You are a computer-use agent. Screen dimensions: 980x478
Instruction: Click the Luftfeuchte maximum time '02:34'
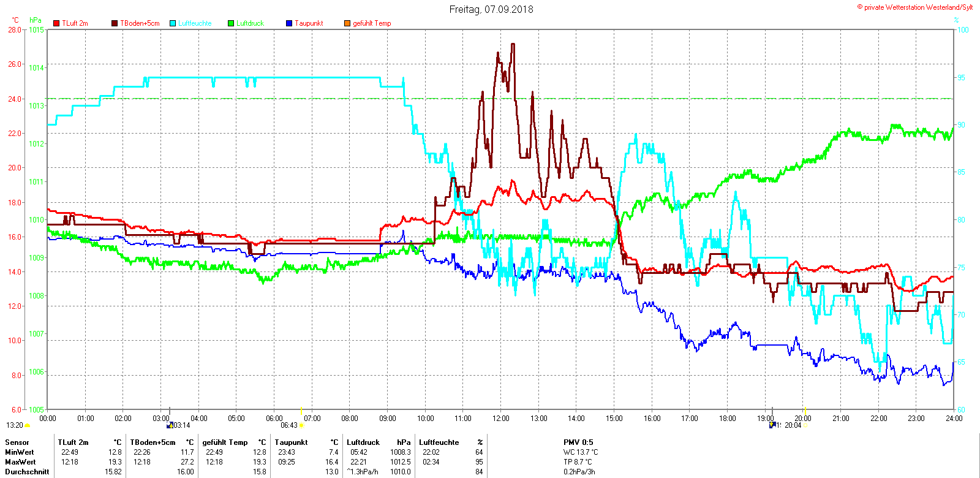click(431, 462)
